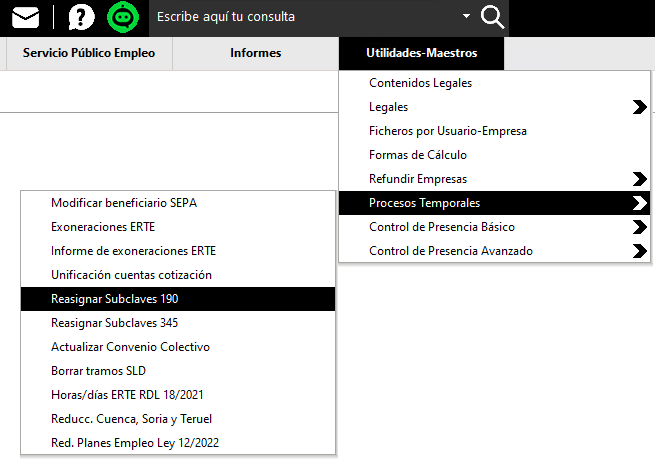
Task: Click the magnifying glass search icon
Action: pyautogui.click(x=493, y=17)
